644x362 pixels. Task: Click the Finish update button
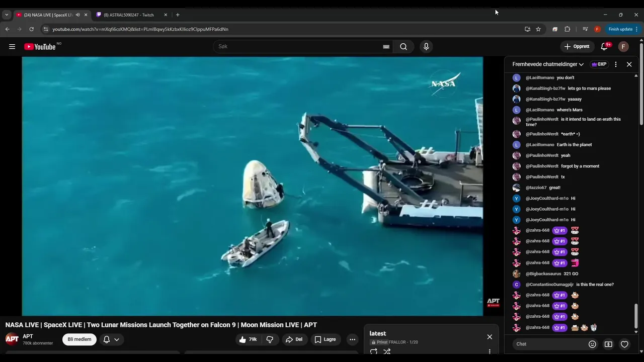pos(623,29)
